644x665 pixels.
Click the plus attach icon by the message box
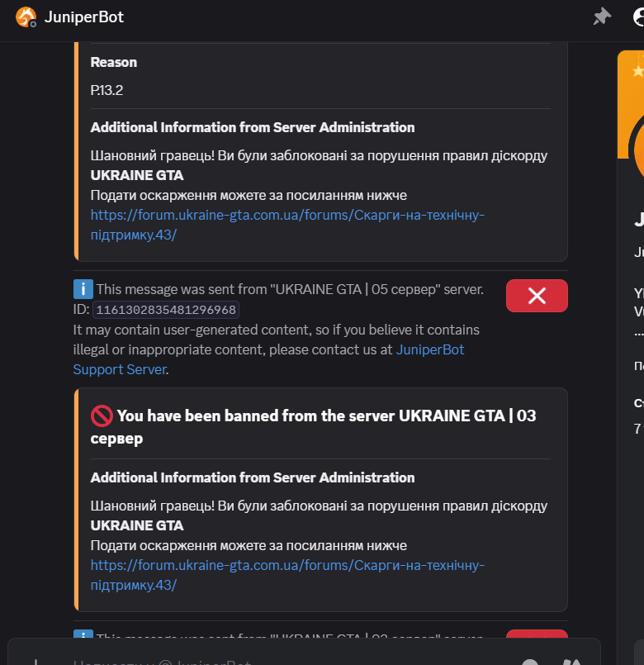(x=36, y=662)
